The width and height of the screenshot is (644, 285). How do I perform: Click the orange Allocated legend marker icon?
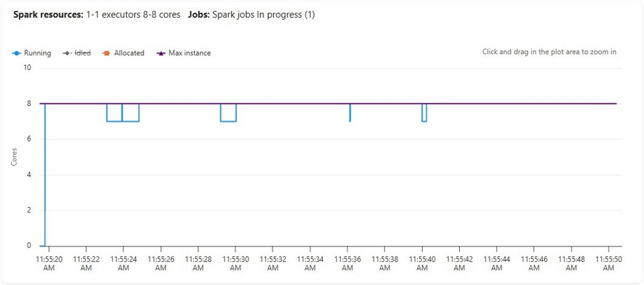point(105,53)
